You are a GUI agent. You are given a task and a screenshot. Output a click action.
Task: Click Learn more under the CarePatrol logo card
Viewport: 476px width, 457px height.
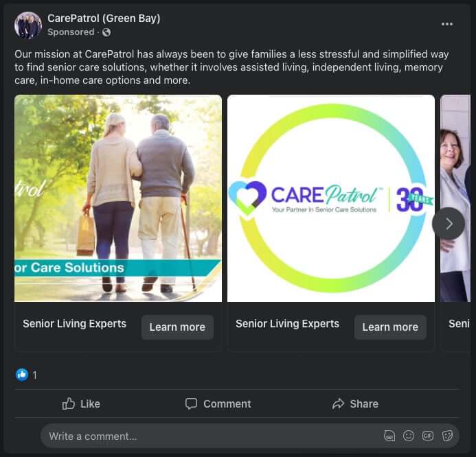390,327
